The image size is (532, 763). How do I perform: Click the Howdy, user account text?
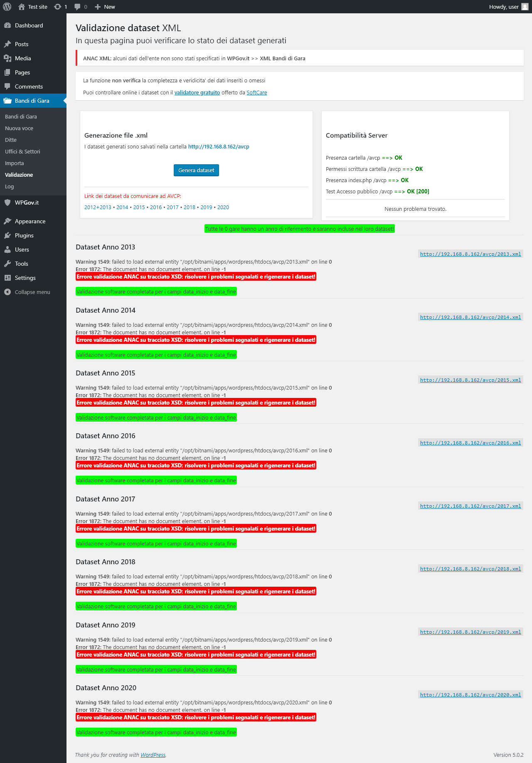coord(504,7)
